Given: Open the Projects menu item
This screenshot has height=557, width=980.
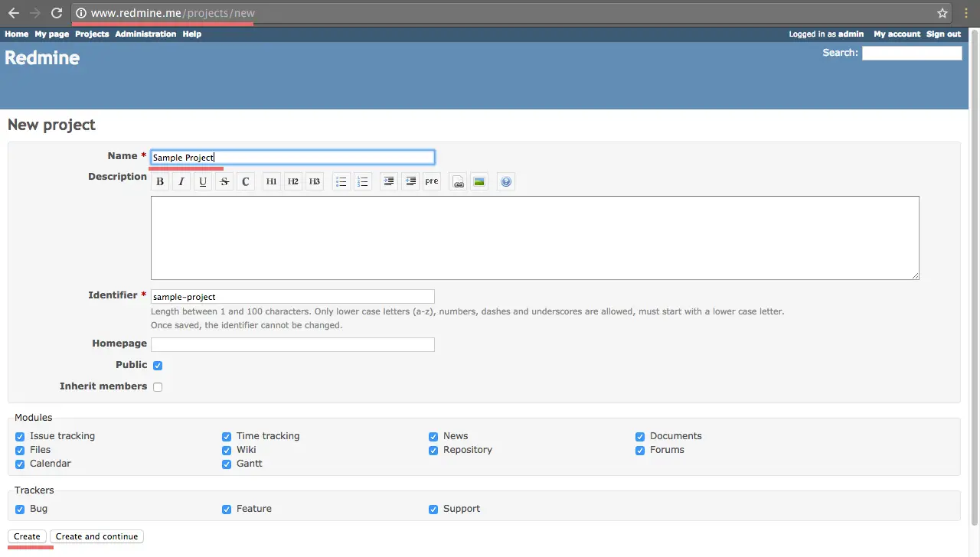Looking at the screenshot, I should [92, 34].
